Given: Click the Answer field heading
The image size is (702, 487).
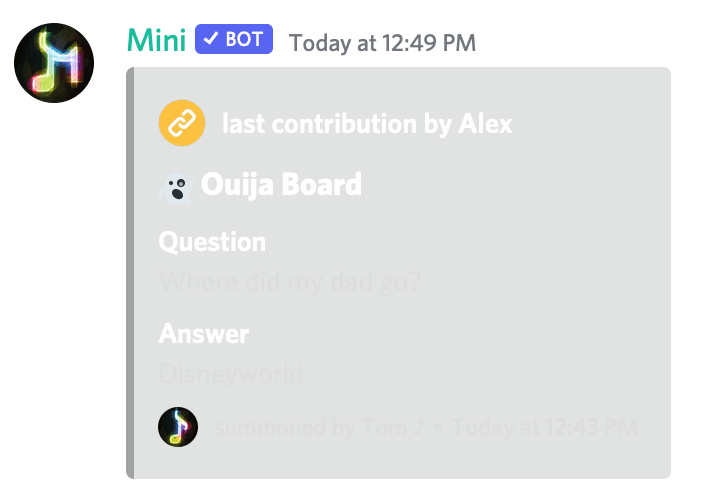Looking at the screenshot, I should pyautogui.click(x=204, y=333).
